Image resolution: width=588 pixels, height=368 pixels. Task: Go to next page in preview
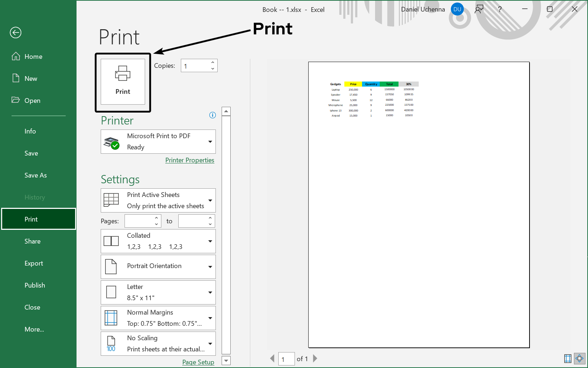coord(315,358)
